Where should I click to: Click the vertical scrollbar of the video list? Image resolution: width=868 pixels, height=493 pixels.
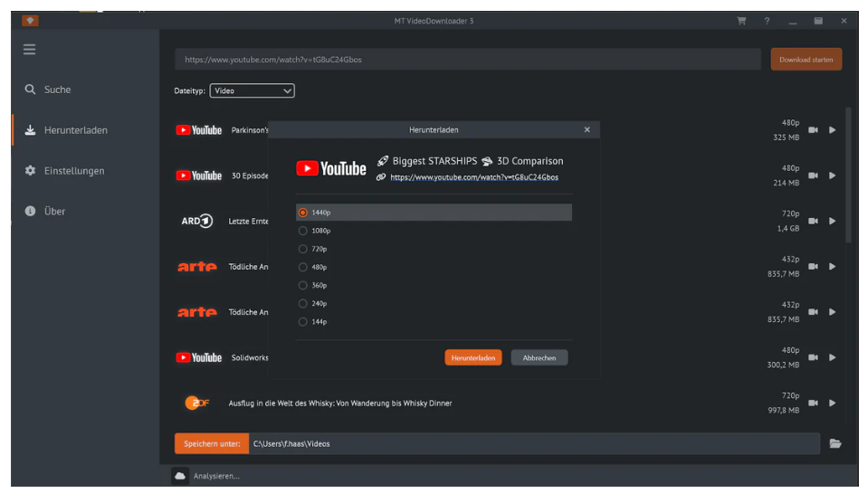[x=848, y=175]
